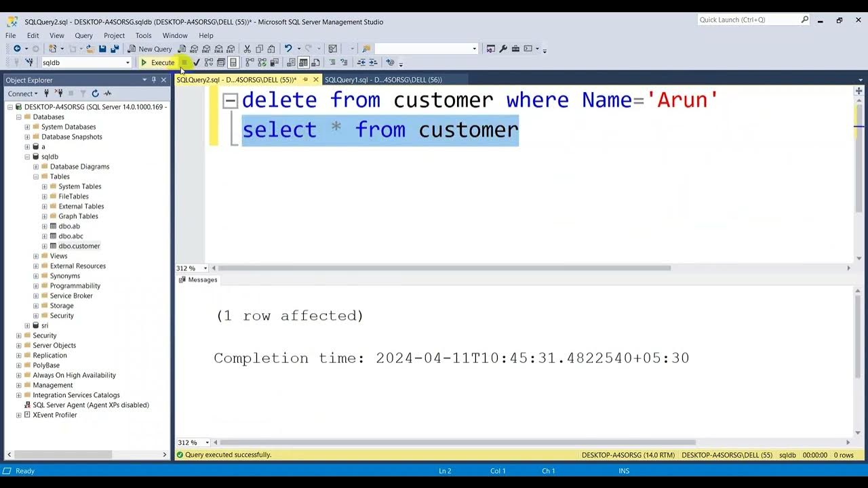Parse the query with checkmark icon
This screenshot has height=488, width=868.
(196, 62)
